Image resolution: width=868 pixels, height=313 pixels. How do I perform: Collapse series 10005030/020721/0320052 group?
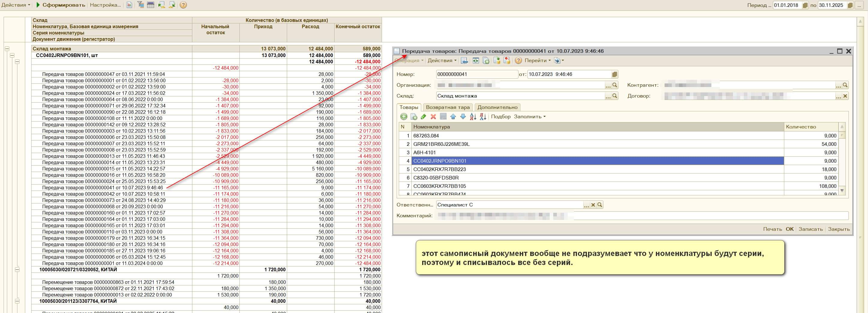click(17, 269)
